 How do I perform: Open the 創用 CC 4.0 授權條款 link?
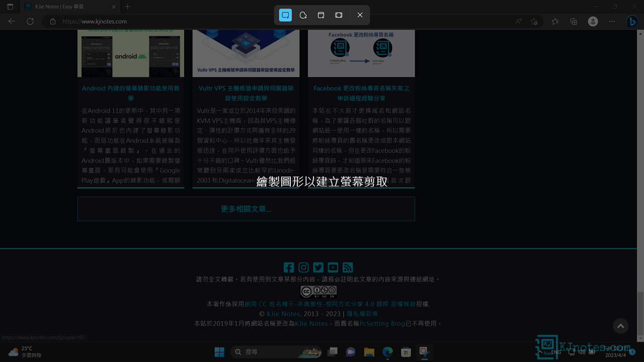click(x=330, y=304)
